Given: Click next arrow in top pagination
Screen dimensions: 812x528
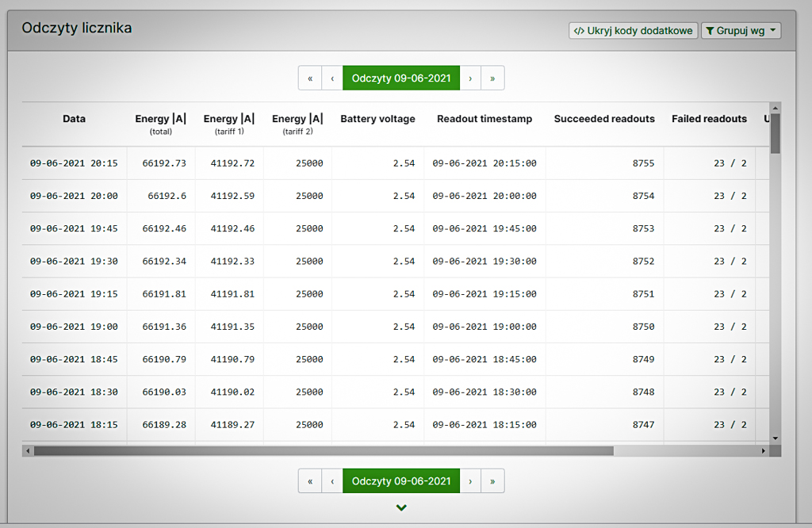Looking at the screenshot, I should [470, 78].
